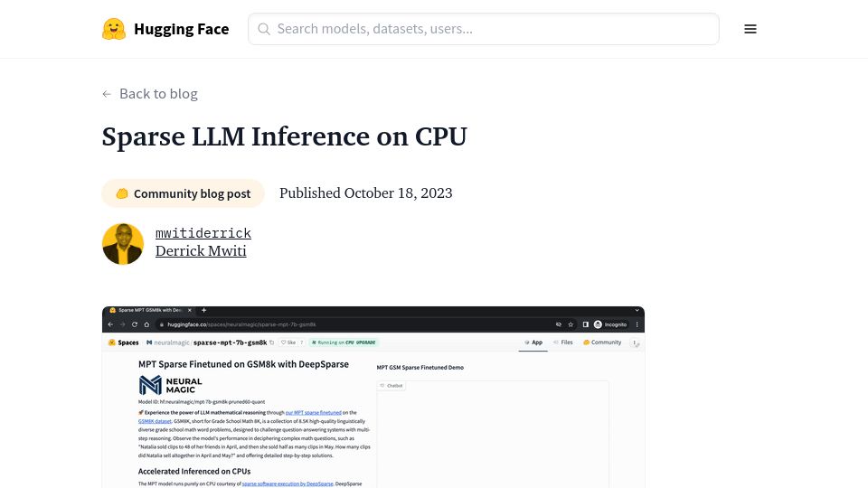
Task: Click the MPT GSM Sparse Finetuned Demo text
Action: pos(420,368)
